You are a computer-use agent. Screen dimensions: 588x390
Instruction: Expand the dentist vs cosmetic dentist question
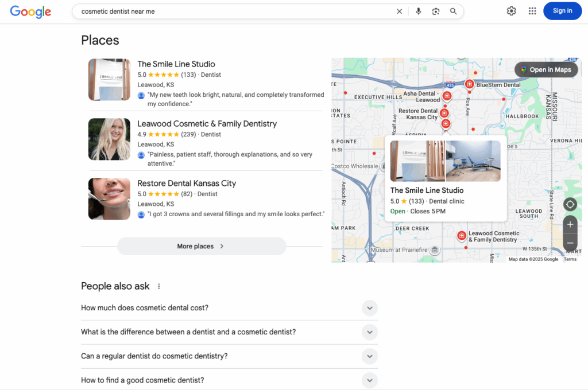[x=370, y=332]
